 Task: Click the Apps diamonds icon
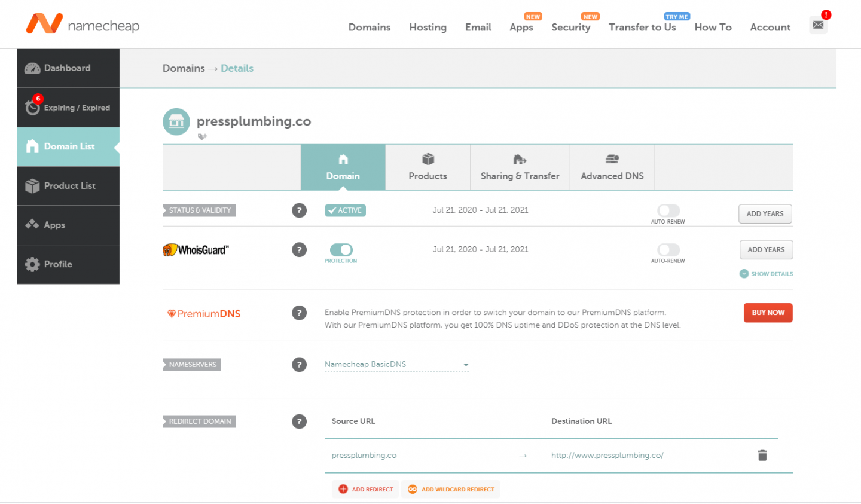click(x=32, y=225)
